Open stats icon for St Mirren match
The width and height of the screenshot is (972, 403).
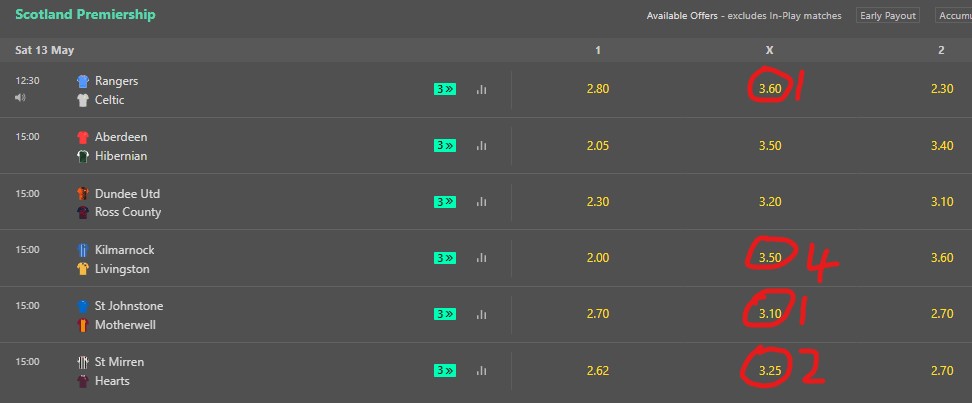481,371
